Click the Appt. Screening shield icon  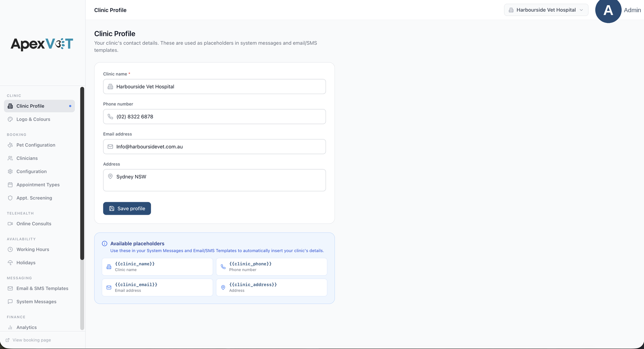(10, 198)
